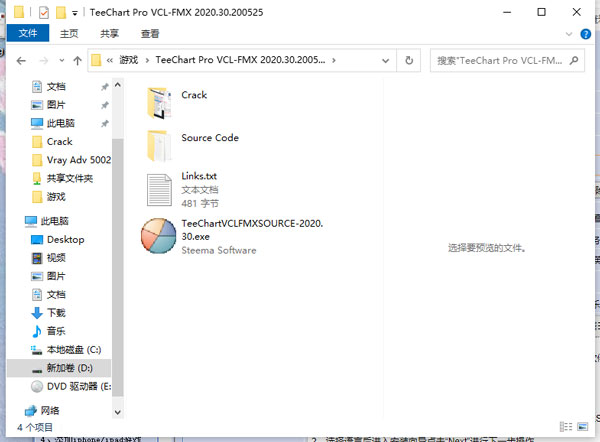Unpin 文档 using its pin icon
The width and height of the screenshot is (600, 442).
click(105, 87)
